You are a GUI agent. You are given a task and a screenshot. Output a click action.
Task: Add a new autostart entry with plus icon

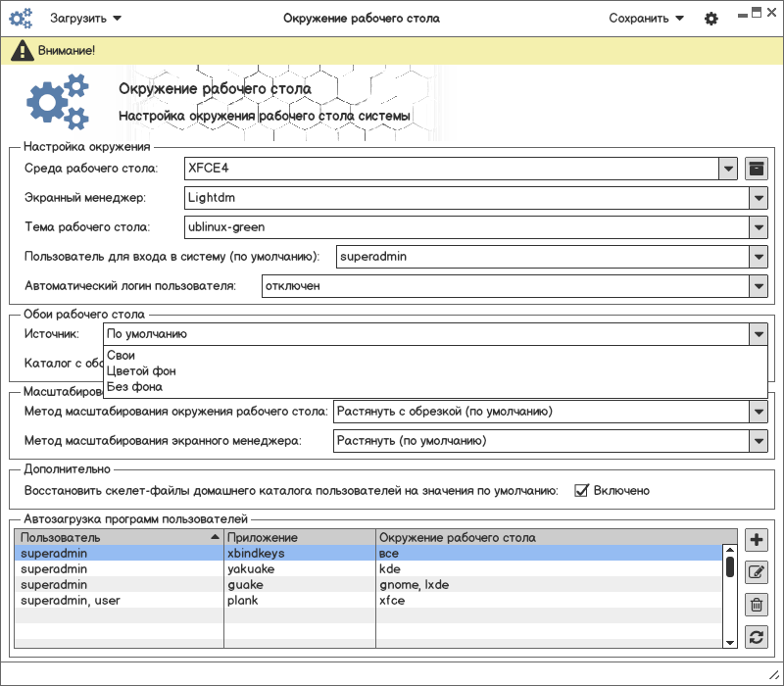(756, 540)
